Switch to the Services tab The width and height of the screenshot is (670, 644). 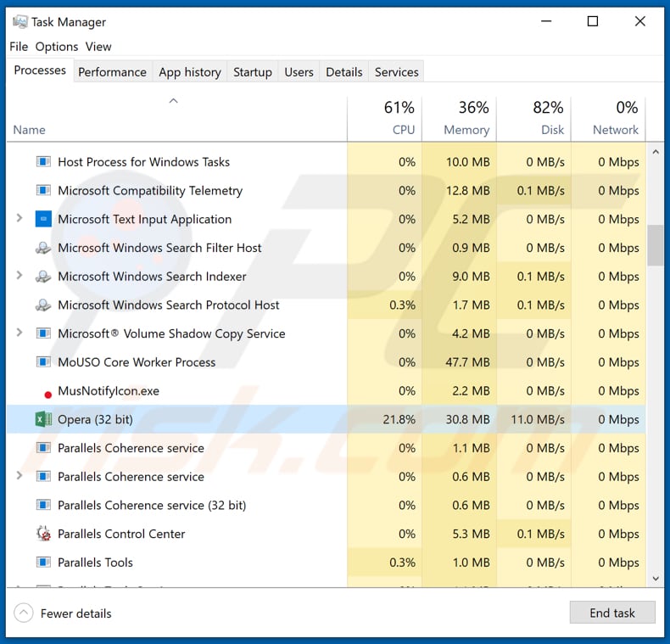[397, 72]
